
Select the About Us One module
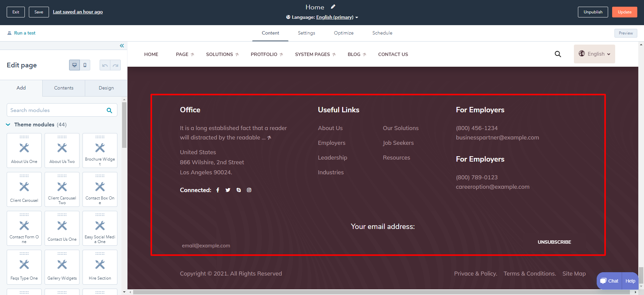24,151
